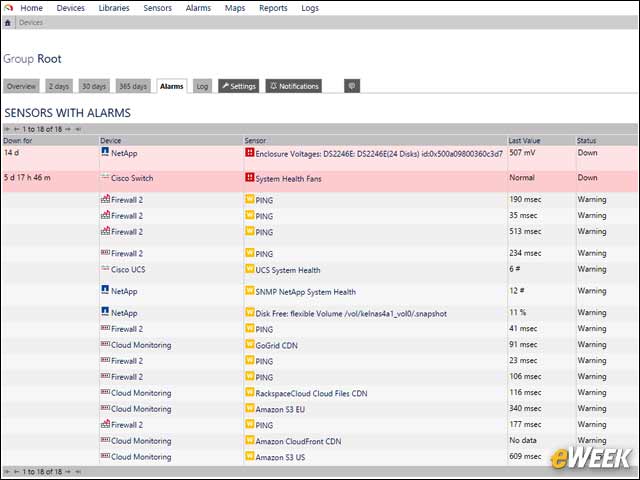
Task: Open the Libraries menu
Action: click(x=114, y=8)
